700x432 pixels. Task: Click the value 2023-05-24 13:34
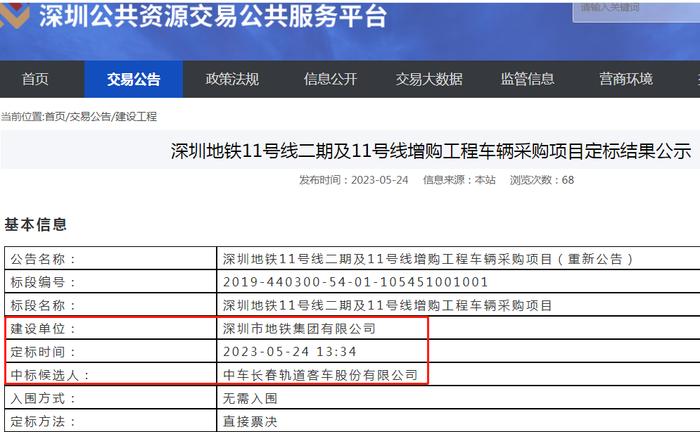(290, 352)
